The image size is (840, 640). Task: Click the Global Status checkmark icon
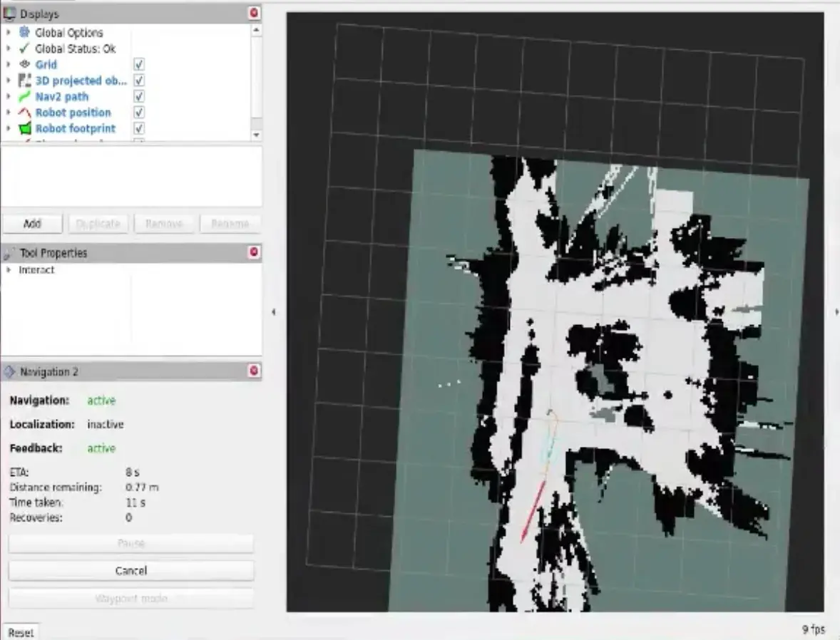(24, 48)
